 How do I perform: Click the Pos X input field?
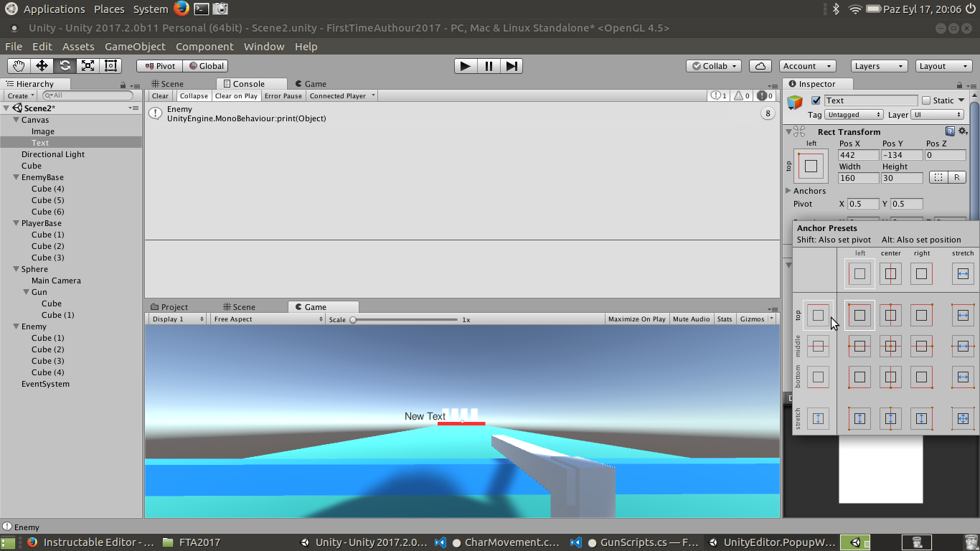click(859, 155)
